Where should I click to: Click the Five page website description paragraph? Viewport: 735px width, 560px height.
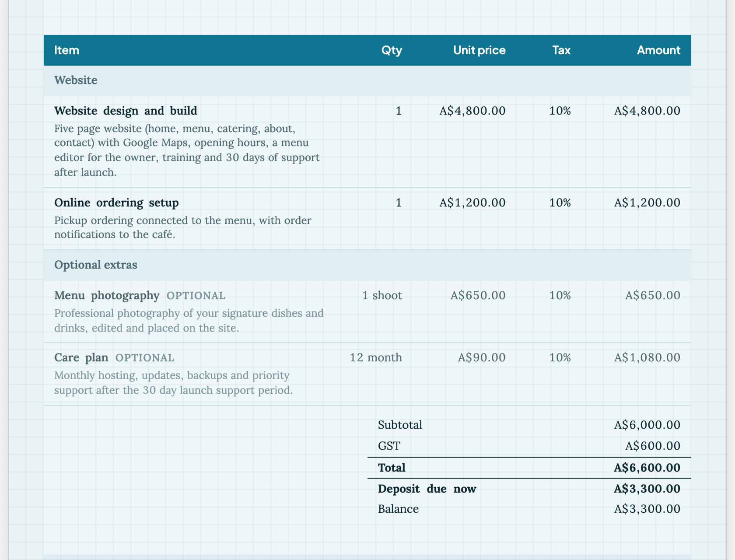[187, 150]
